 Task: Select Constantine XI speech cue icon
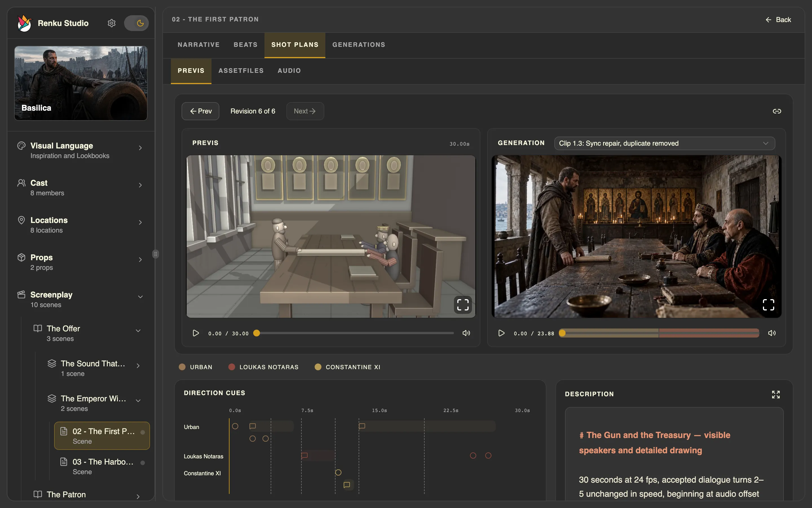click(347, 485)
